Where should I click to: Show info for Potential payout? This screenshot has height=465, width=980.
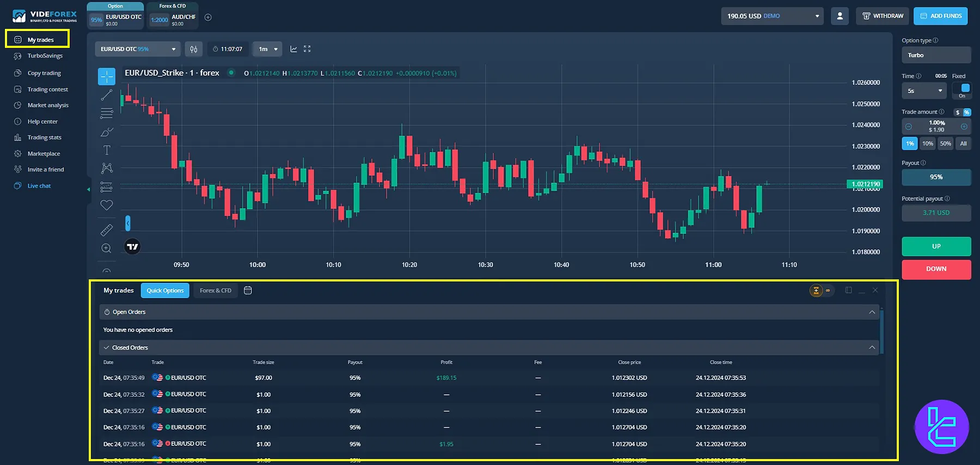(947, 199)
